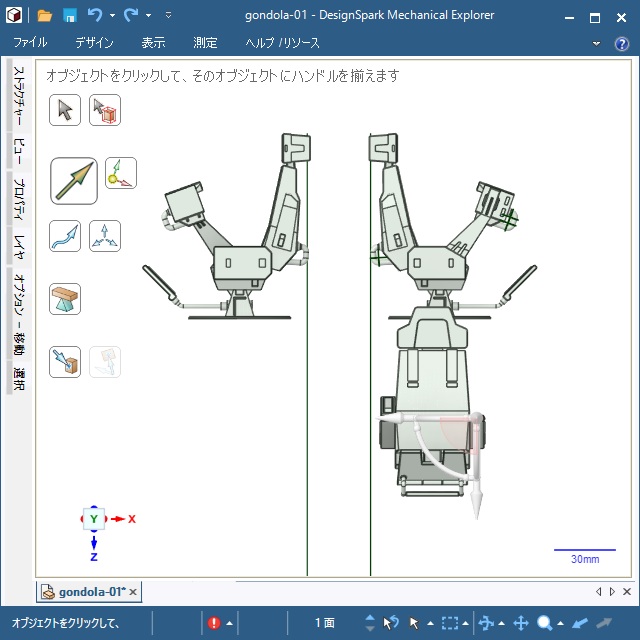Click the 1 面 selection status text

[x=324, y=623]
